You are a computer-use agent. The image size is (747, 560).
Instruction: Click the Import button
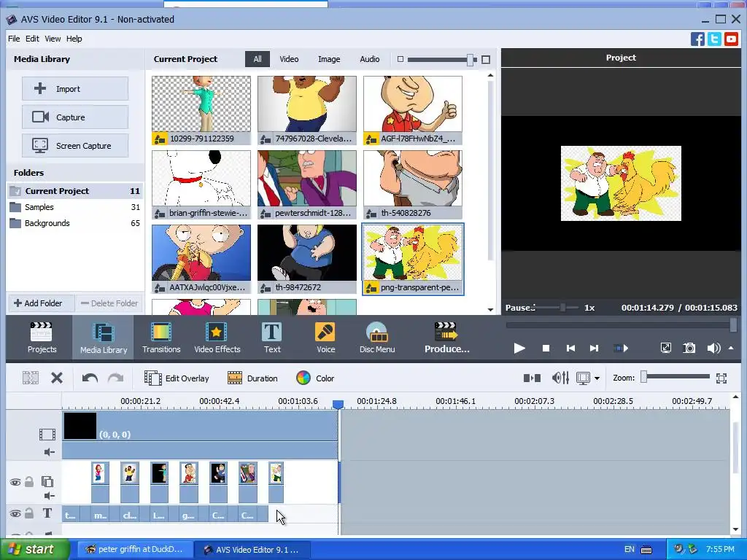pyautogui.click(x=75, y=88)
